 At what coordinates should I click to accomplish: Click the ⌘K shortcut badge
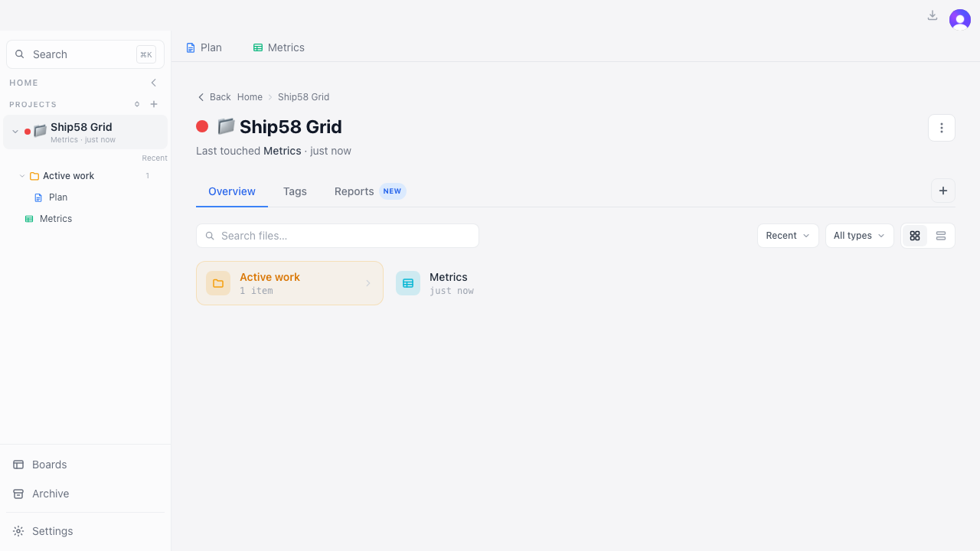point(145,54)
